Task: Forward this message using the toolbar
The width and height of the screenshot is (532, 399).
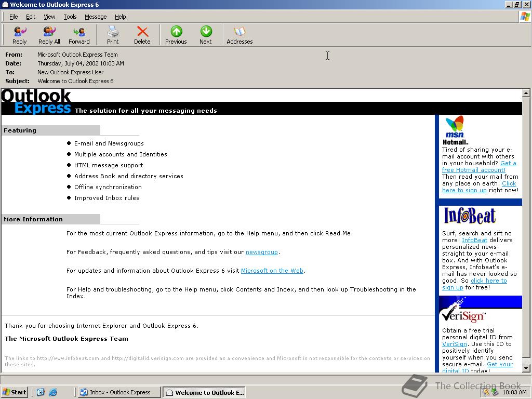Action: click(x=79, y=35)
